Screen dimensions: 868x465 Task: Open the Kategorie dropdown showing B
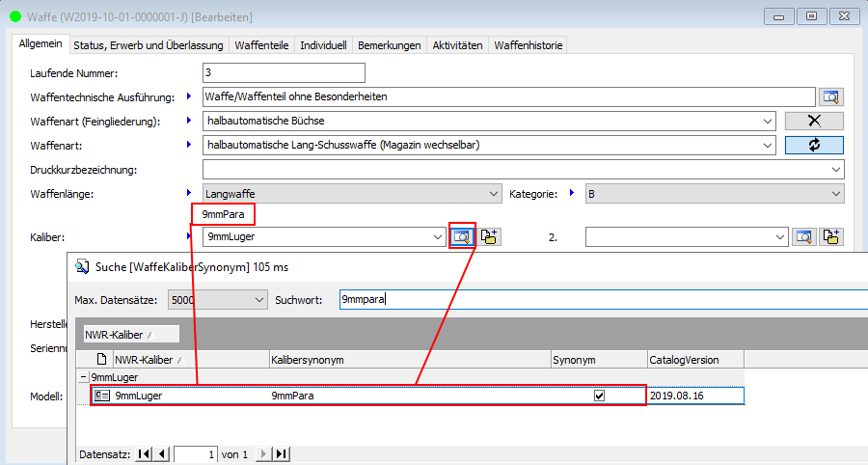[x=835, y=194]
